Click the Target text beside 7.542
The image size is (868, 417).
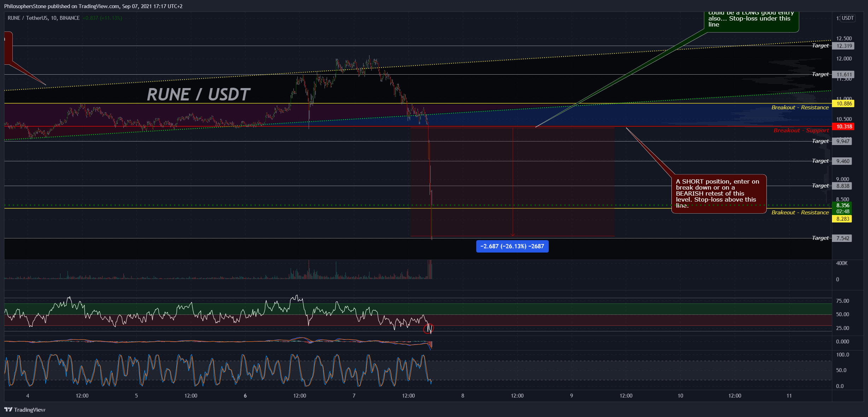click(820, 238)
